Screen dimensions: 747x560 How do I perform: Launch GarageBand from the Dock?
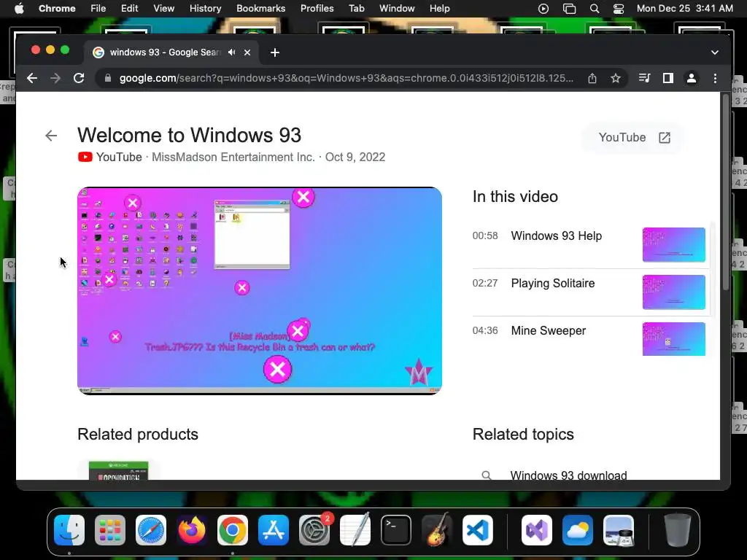pyautogui.click(x=437, y=530)
